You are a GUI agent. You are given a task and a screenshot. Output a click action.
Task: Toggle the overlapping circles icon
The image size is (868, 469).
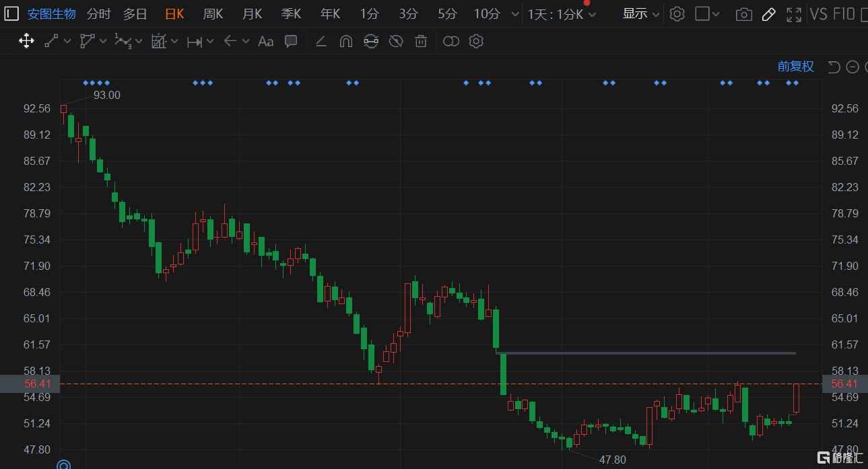click(451, 42)
